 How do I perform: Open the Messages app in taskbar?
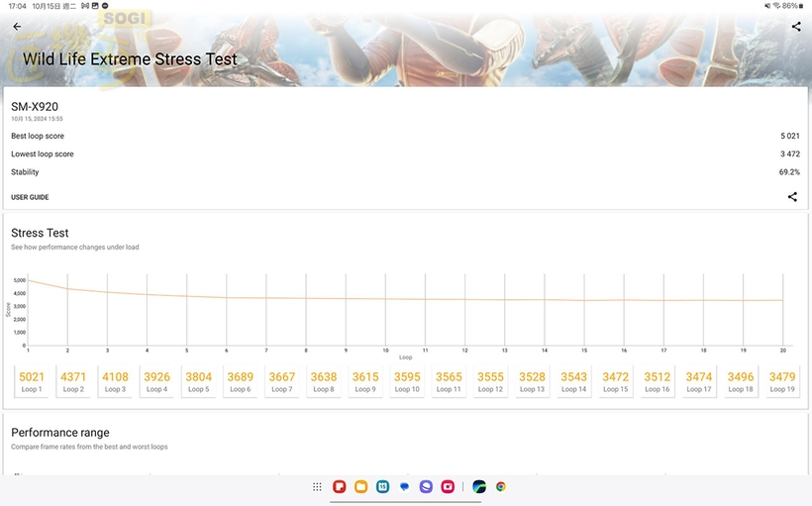point(404,486)
